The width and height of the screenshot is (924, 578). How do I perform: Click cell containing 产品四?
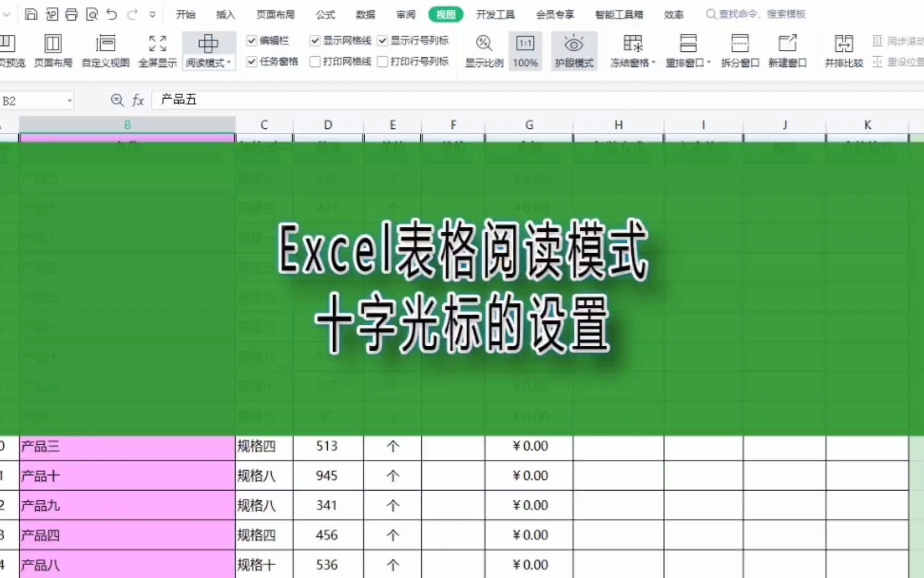(x=127, y=535)
